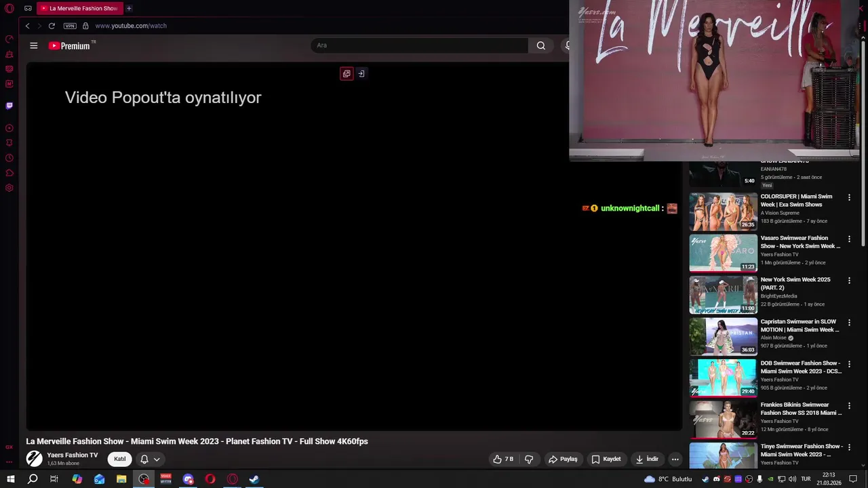
Task: Open New York Swim Week 2025 thumbnail
Action: tap(724, 295)
